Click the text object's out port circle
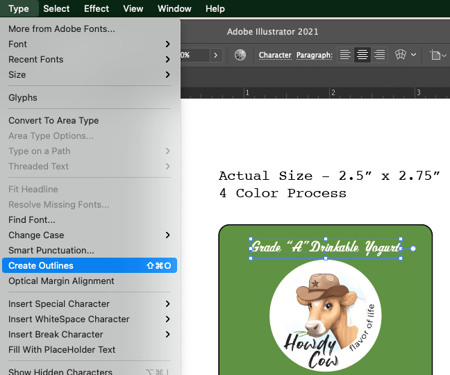The image size is (450, 375). [413, 249]
